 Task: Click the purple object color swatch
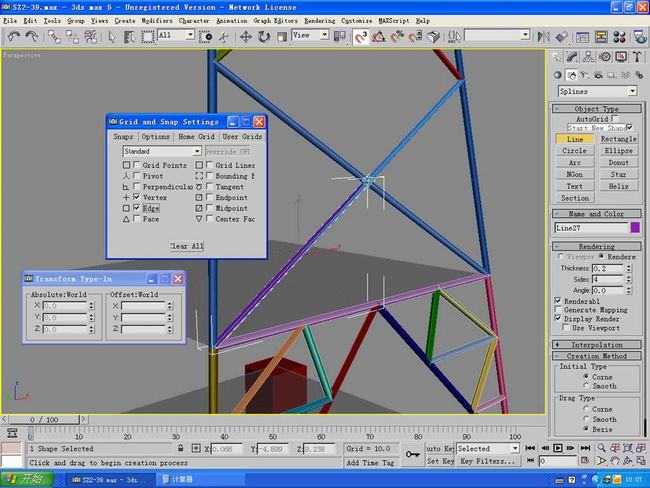pos(635,227)
